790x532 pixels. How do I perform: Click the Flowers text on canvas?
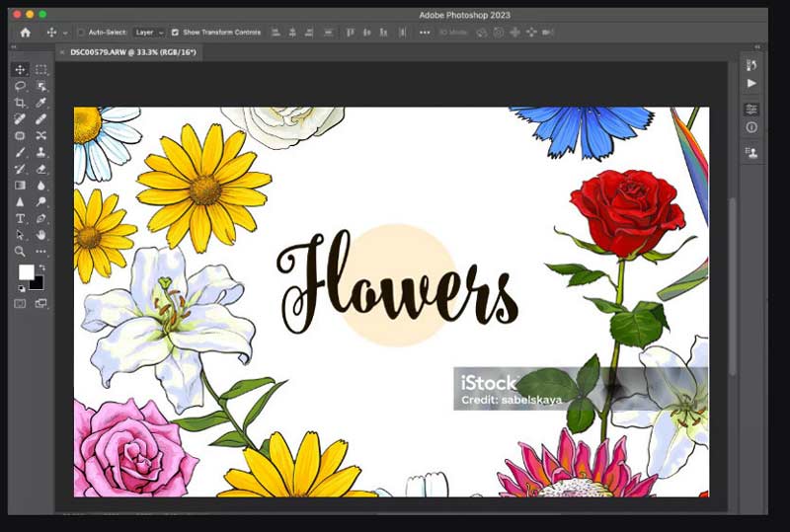coord(398,282)
